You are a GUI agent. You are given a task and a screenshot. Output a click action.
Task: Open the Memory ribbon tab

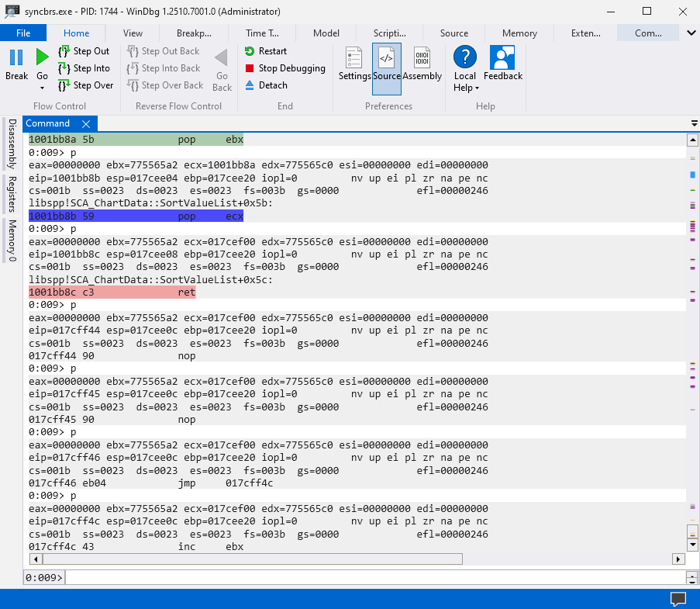(x=519, y=33)
